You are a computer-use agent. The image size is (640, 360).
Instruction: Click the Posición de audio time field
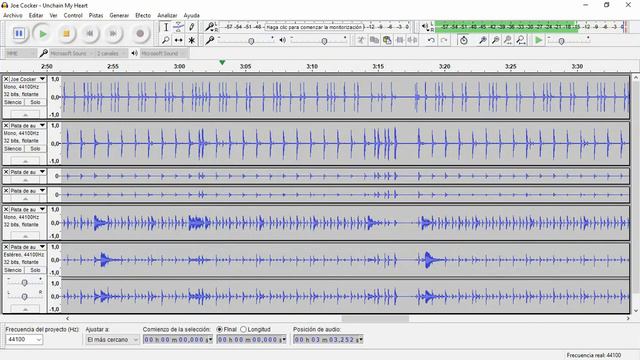pyautogui.click(x=327, y=340)
